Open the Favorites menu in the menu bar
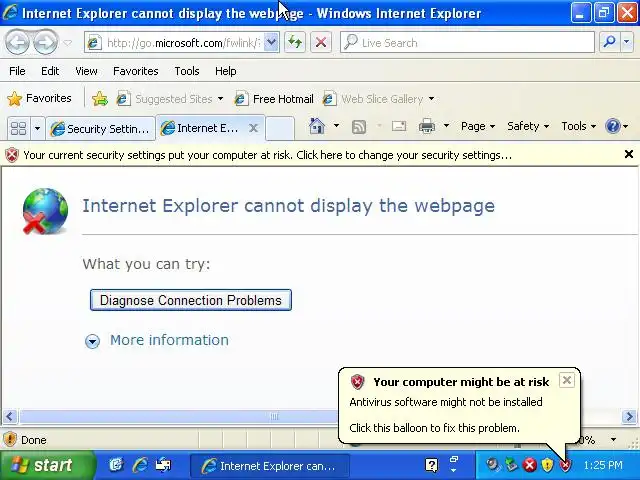Screen dimensions: 640x480 pyautogui.click(x=136, y=71)
